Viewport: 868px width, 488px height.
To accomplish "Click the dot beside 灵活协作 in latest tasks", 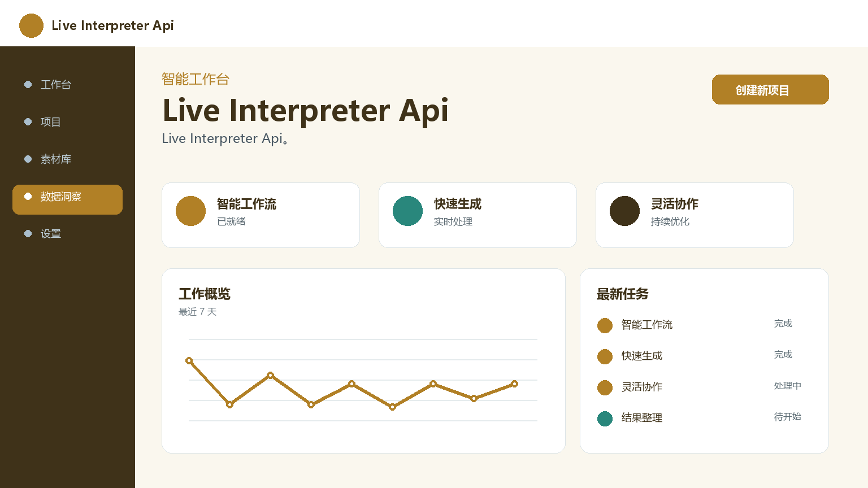I will [x=605, y=387].
